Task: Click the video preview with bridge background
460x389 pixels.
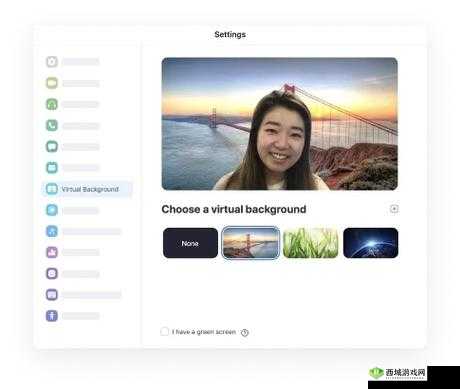Action: (x=280, y=124)
